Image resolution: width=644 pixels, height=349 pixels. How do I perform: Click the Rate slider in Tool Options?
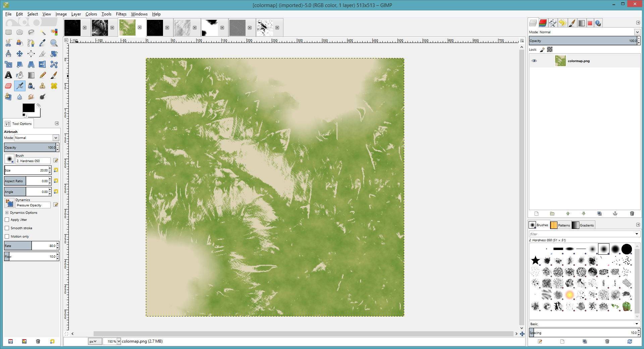click(30, 246)
